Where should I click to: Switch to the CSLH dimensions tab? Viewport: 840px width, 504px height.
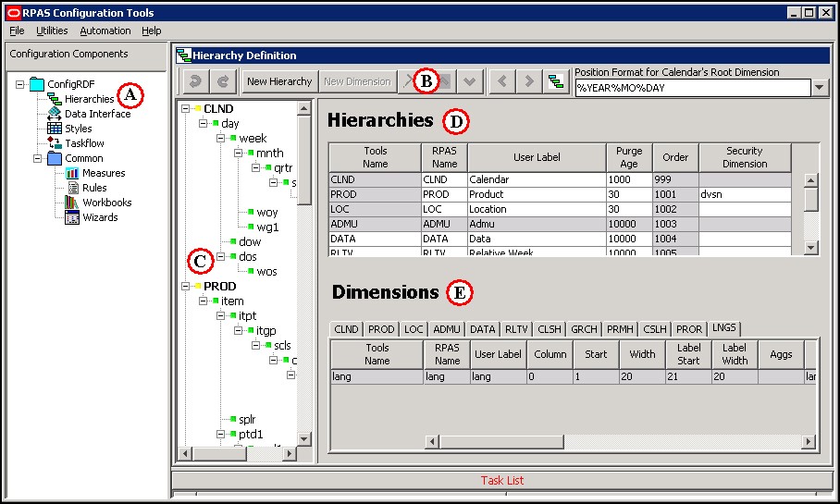coord(655,329)
